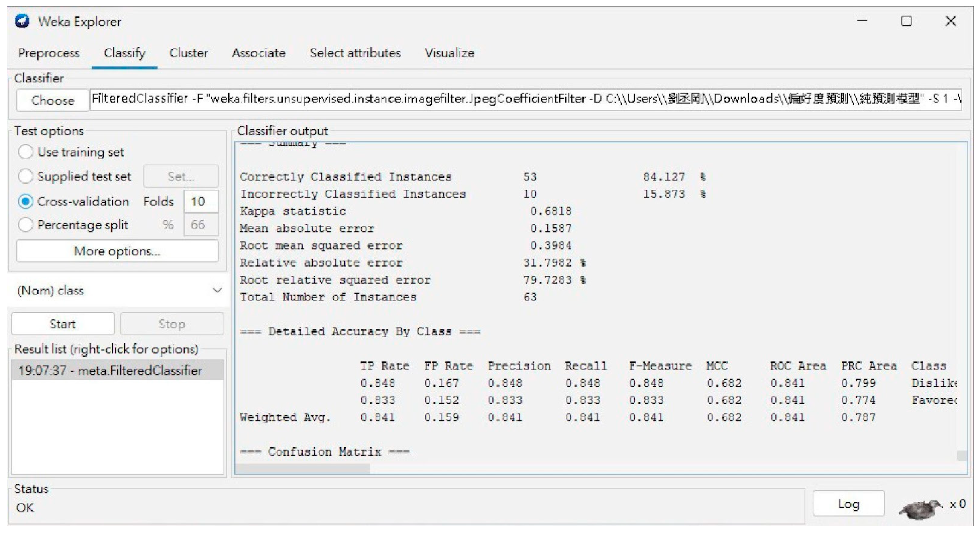Click Mean absolute error value 0.1587

click(x=551, y=229)
